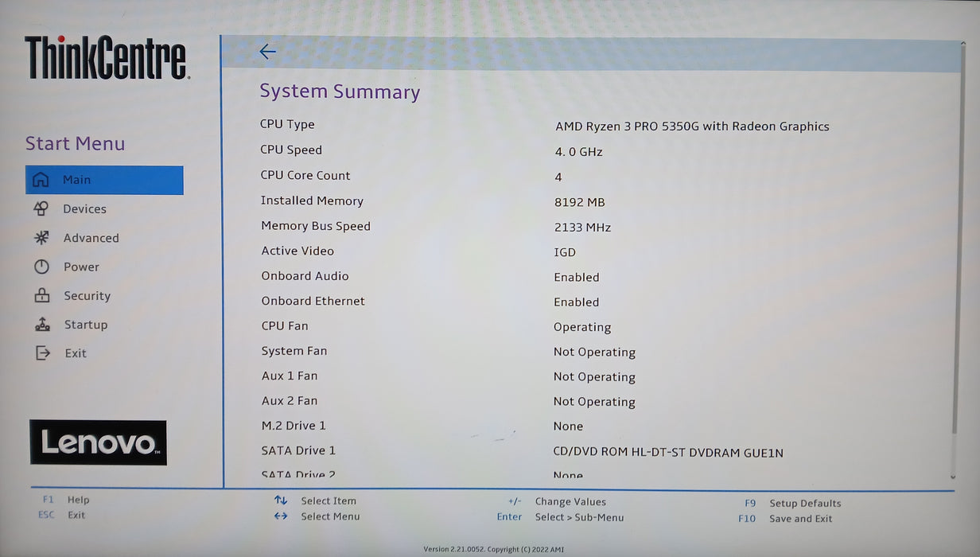Open the Power menu

click(81, 267)
